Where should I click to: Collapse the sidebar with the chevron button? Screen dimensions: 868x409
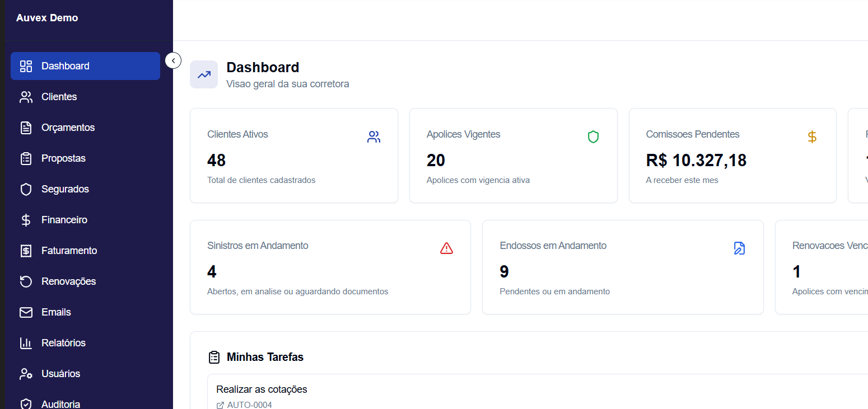coord(173,60)
